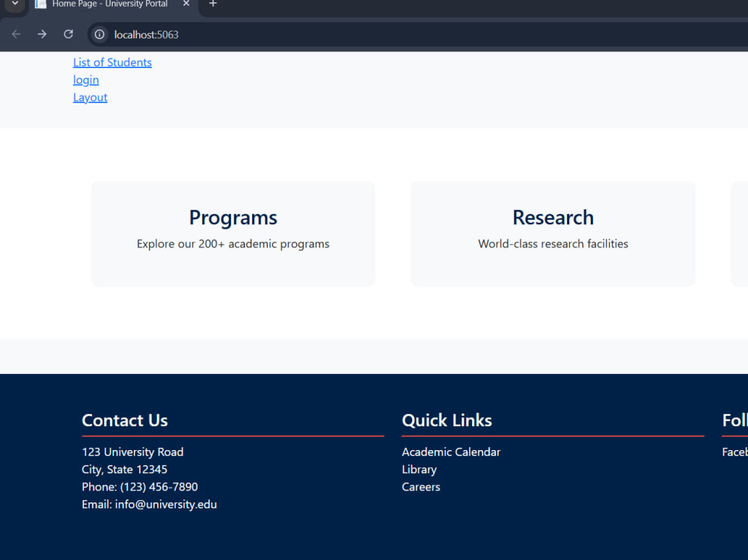
Task: Open the tab search dropdown chevron
Action: [x=15, y=4]
